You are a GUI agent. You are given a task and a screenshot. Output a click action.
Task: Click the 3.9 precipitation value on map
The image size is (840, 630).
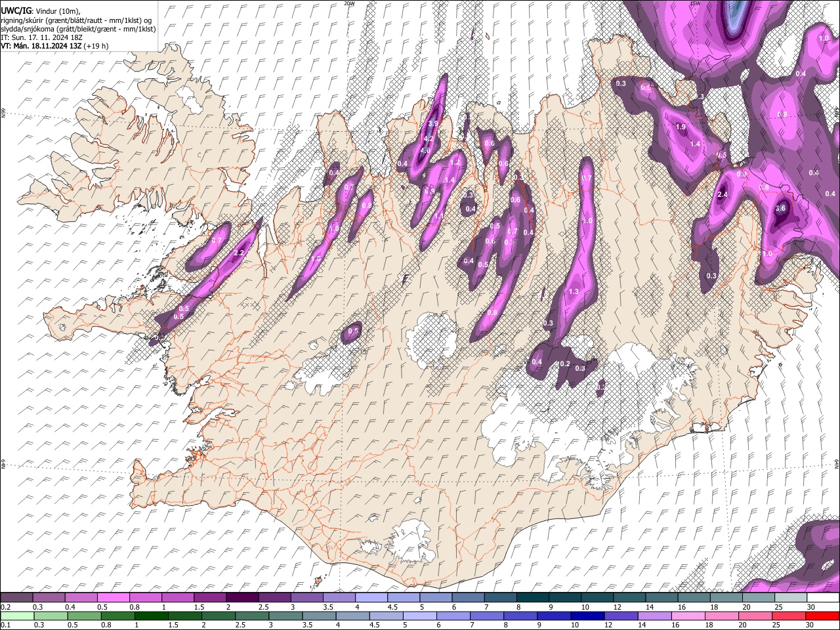(x=432, y=123)
